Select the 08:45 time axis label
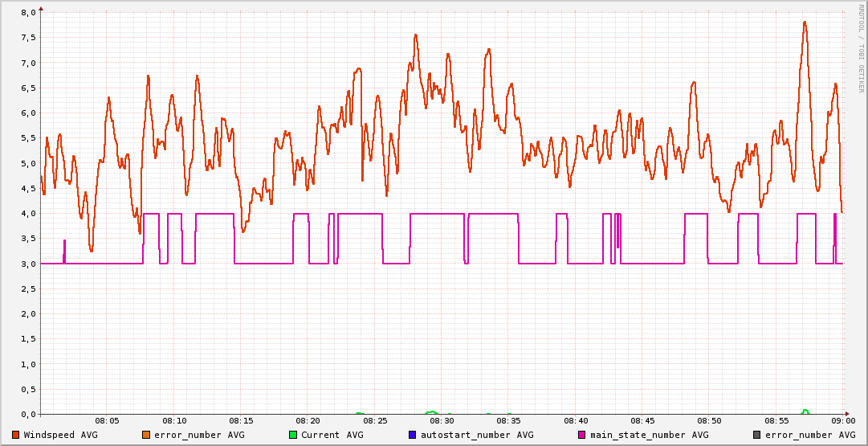This screenshot has height=446, width=868. [x=642, y=420]
